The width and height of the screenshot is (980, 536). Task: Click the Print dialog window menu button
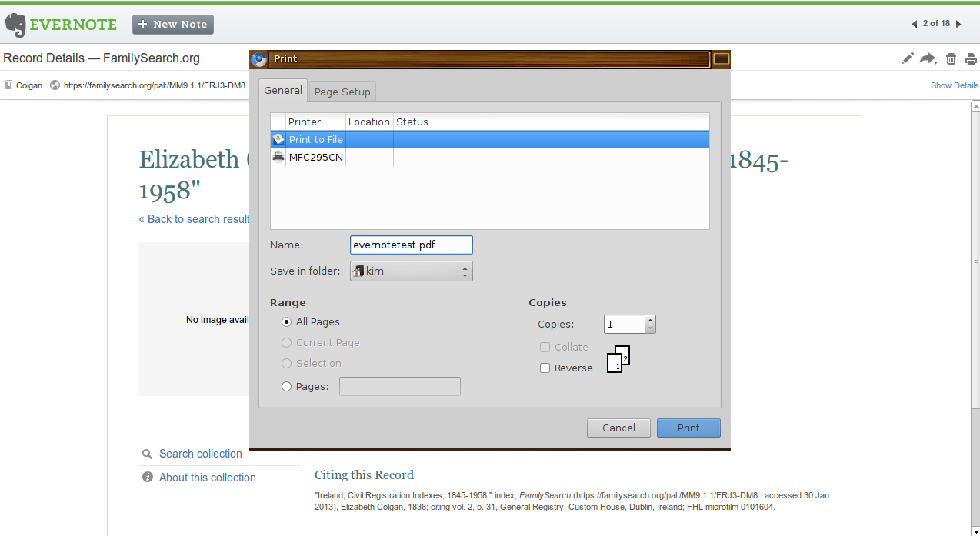click(721, 58)
